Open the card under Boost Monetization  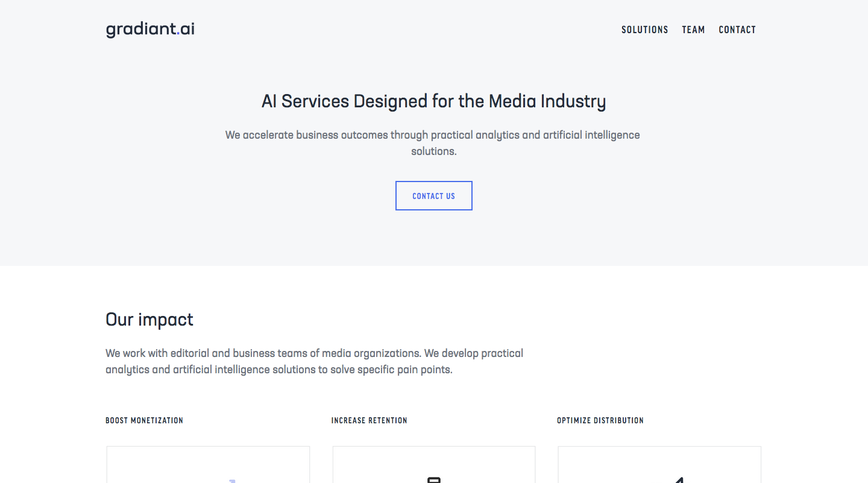(208, 464)
